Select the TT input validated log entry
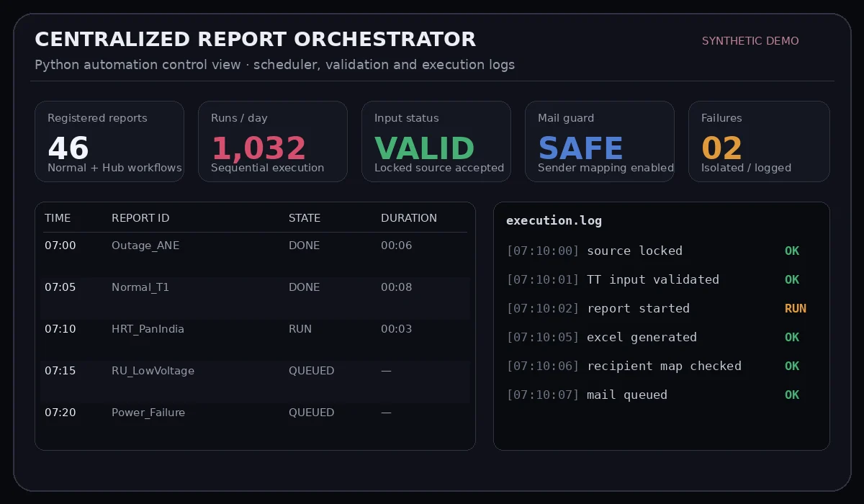This screenshot has height=504, width=864. click(x=653, y=280)
